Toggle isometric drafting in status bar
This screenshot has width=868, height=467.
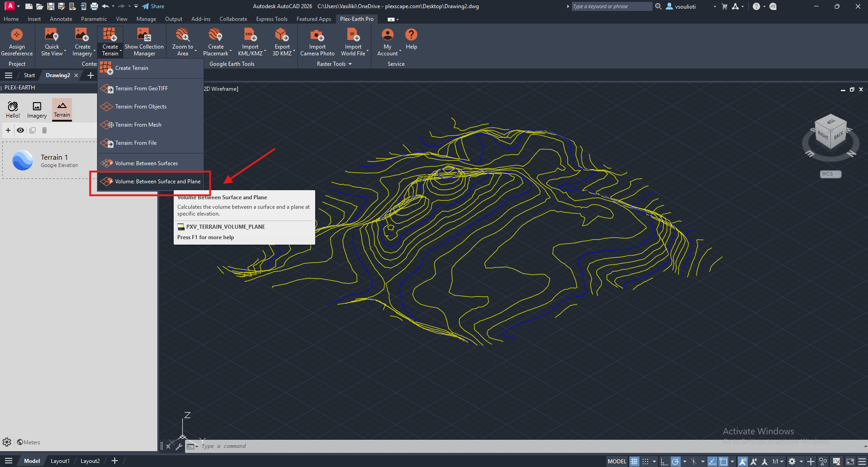(x=694, y=461)
